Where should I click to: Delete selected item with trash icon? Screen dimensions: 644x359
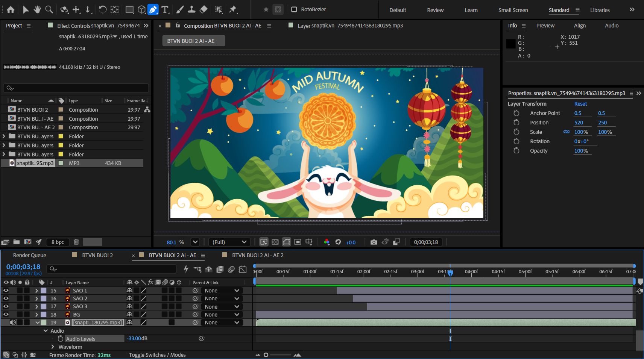(76, 242)
